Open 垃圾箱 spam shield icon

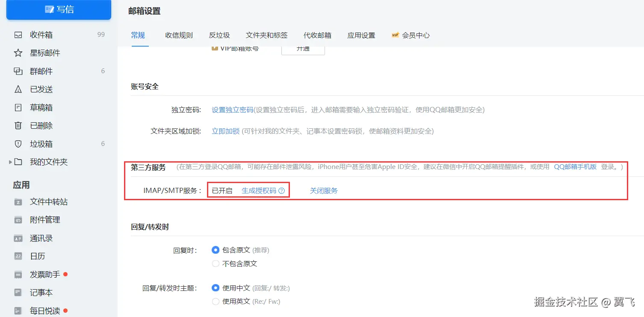point(18,144)
